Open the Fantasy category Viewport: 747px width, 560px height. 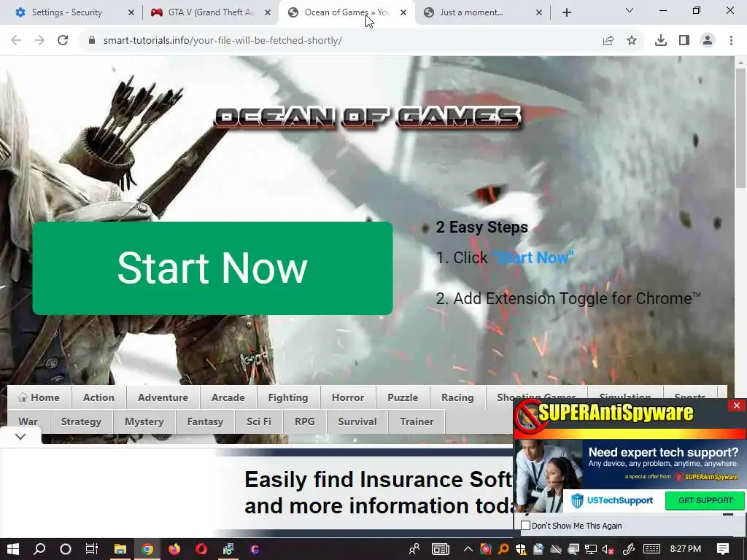coord(205,422)
